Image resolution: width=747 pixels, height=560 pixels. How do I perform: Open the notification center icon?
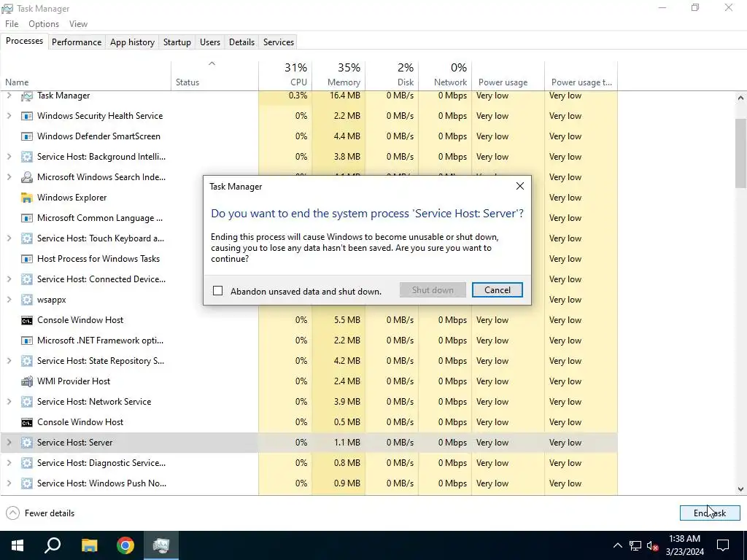coord(723,545)
